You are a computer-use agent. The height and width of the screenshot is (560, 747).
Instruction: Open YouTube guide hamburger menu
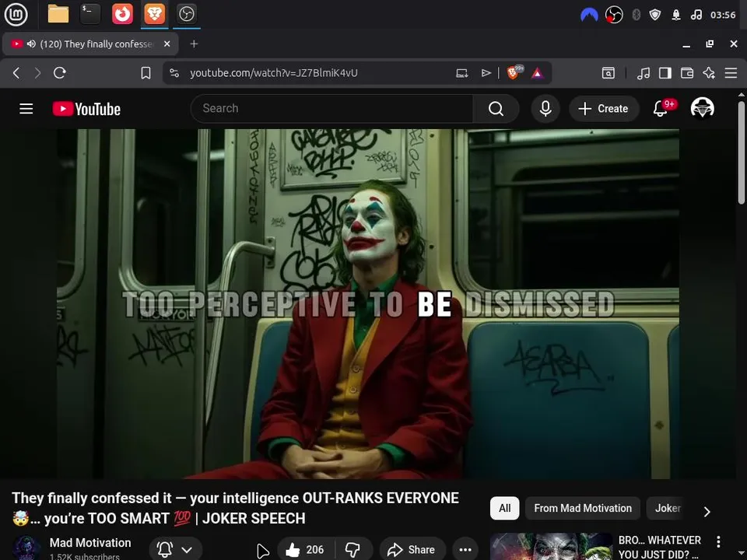tap(26, 109)
